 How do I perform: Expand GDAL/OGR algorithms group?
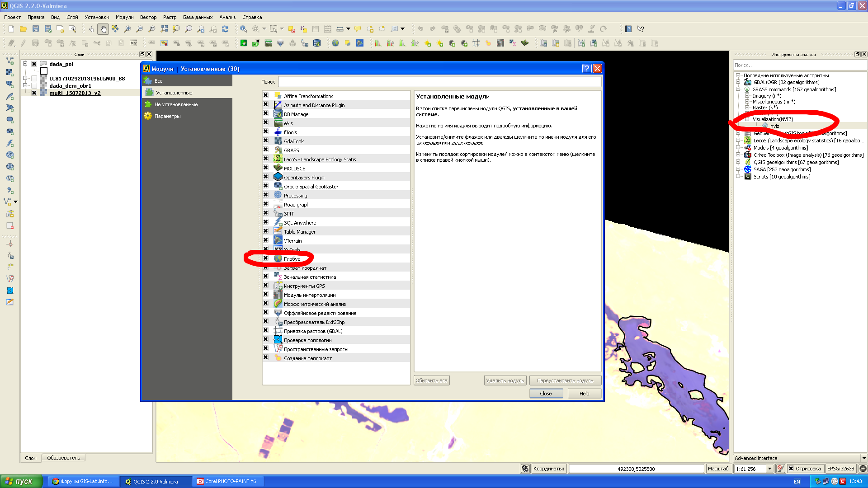[739, 82]
